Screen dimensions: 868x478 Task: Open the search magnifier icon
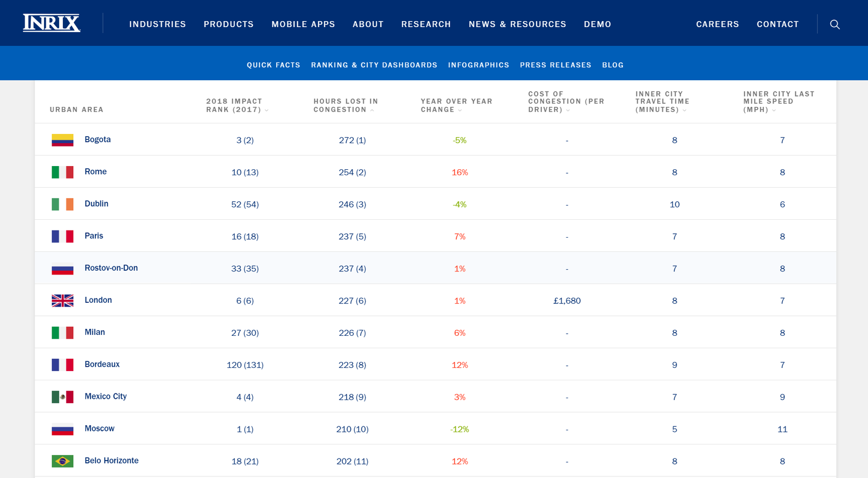pos(835,24)
